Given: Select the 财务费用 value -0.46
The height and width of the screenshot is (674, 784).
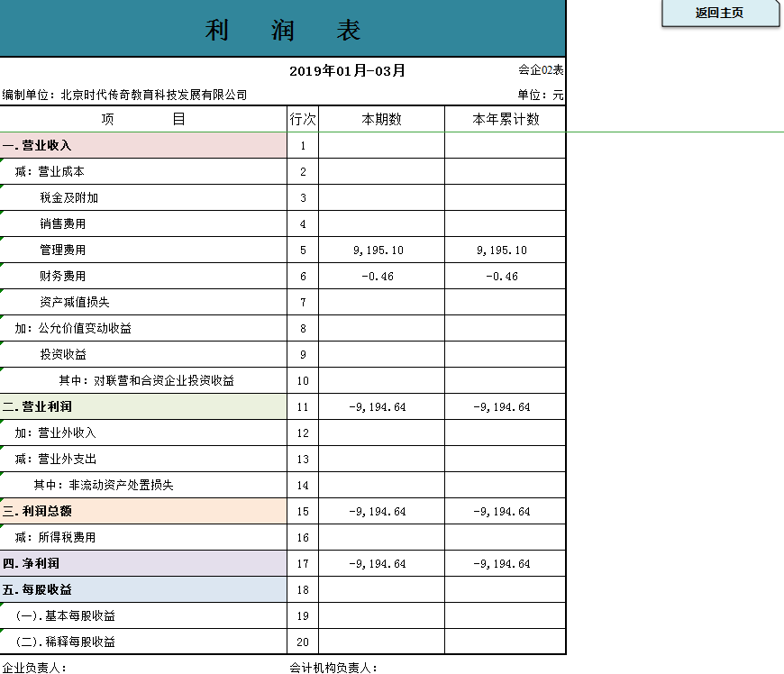Looking at the screenshot, I should 381,276.
